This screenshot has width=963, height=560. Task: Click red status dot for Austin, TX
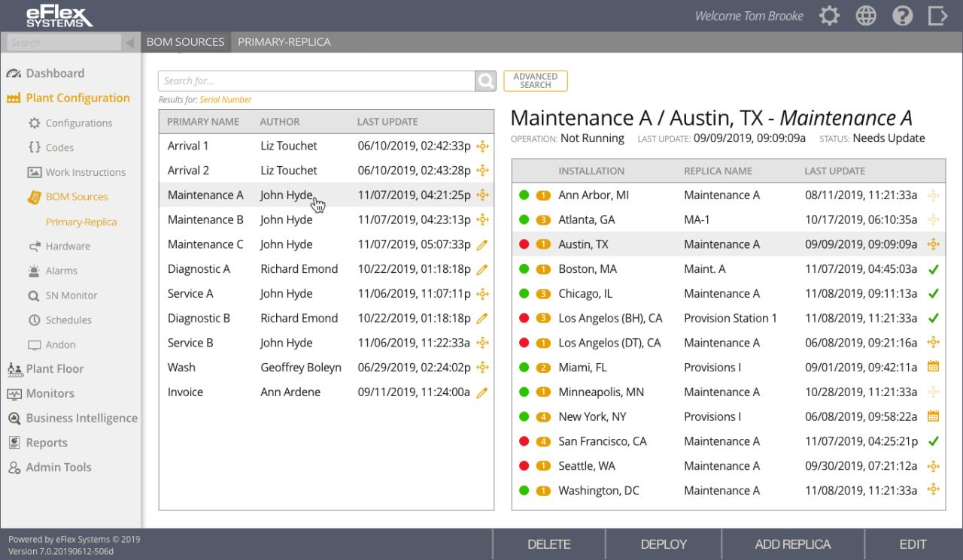coord(524,244)
